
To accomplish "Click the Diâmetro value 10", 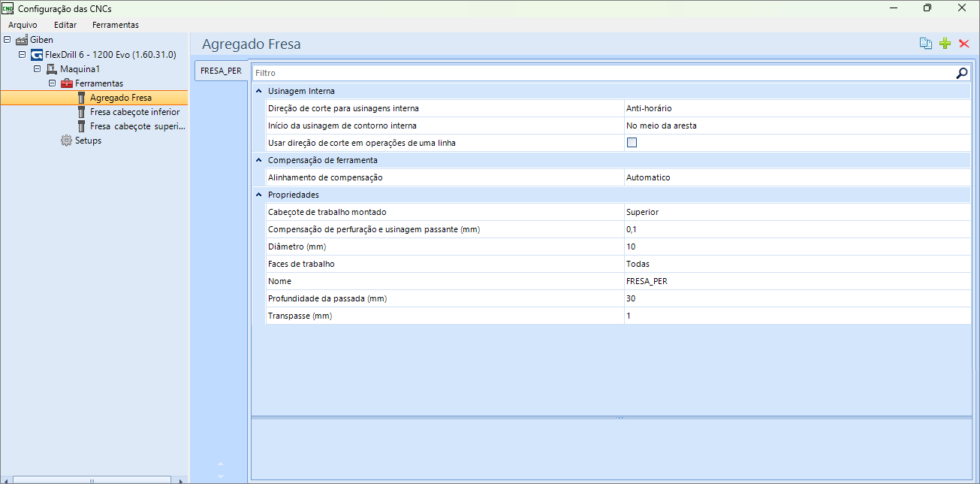I will [x=798, y=247].
